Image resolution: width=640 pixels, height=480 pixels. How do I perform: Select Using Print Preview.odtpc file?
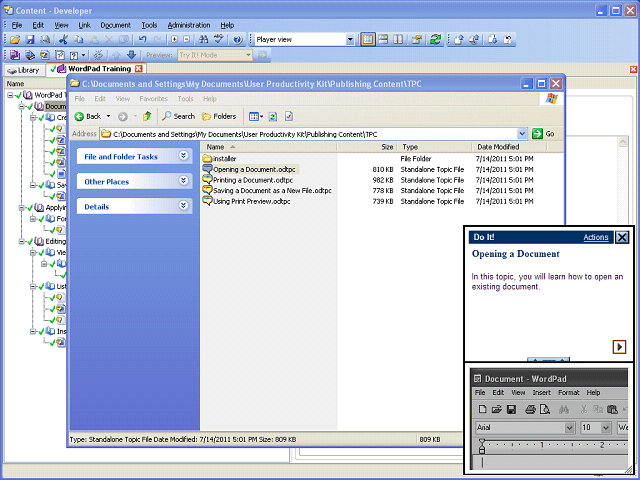coord(247,201)
